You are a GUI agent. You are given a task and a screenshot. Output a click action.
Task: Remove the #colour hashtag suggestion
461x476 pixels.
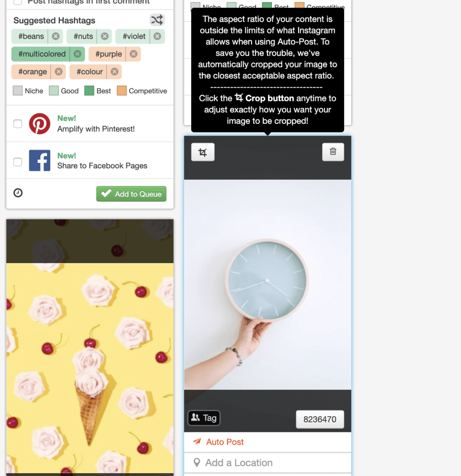pyautogui.click(x=114, y=72)
